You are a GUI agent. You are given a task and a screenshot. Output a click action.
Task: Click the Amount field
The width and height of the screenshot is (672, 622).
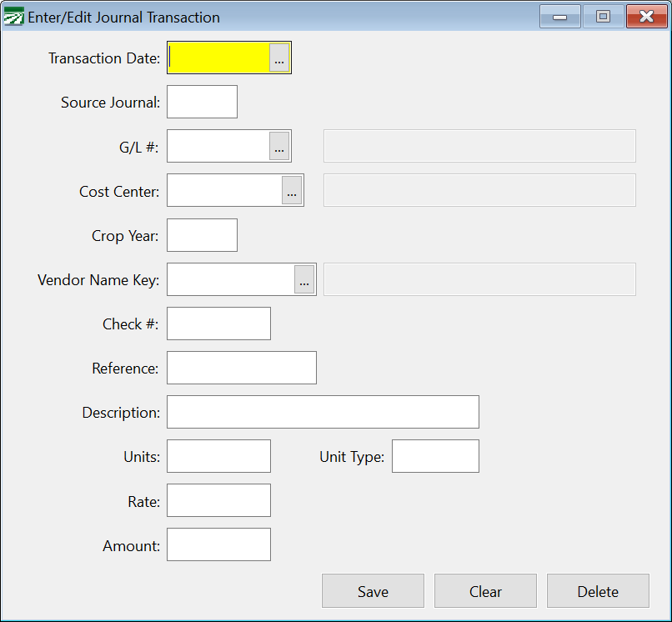218,544
